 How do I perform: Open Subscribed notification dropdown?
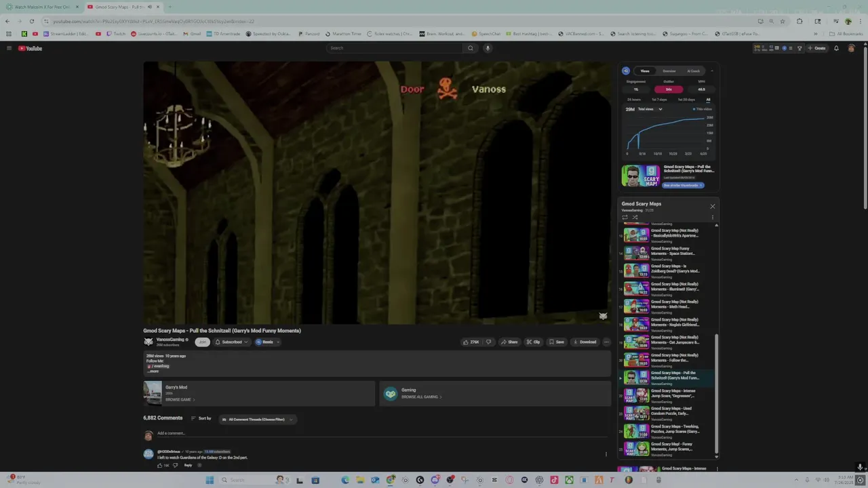pyautogui.click(x=231, y=342)
